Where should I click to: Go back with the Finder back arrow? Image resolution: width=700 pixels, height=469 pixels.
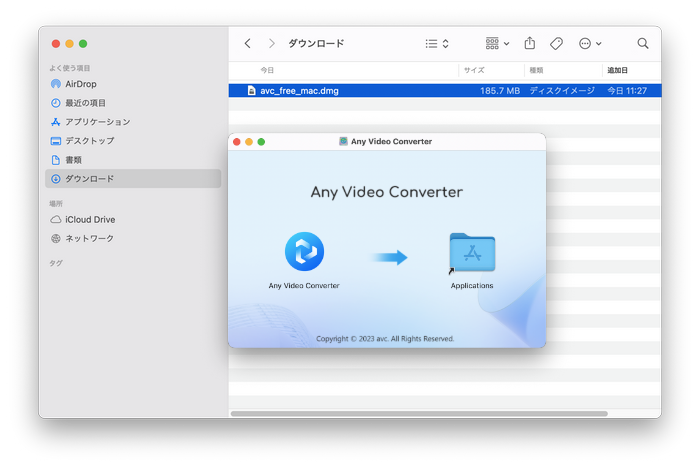[x=248, y=43]
